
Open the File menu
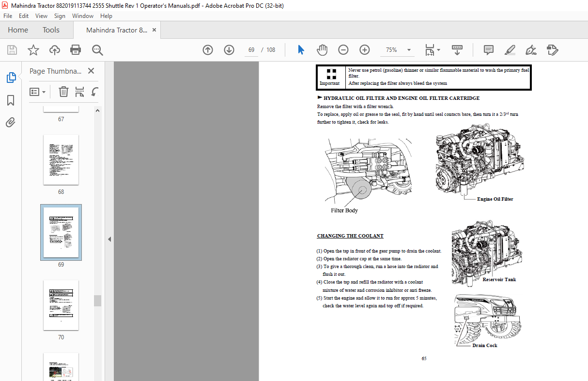8,16
